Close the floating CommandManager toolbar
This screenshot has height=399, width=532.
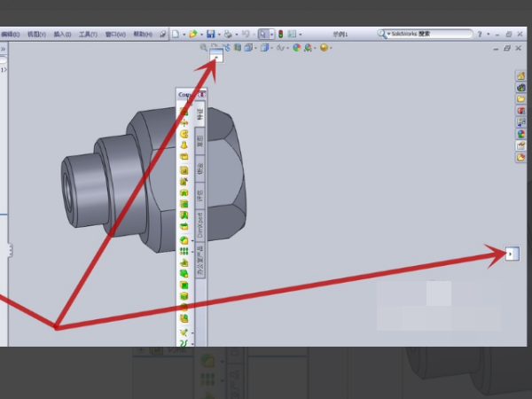point(203,94)
